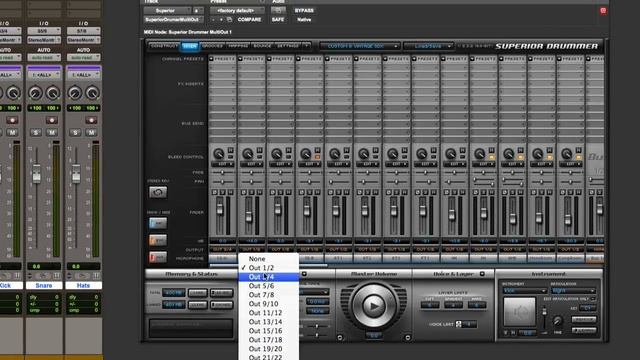The image size is (640, 360).
Task: Choose Out 17/18 from the output menu
Action: pos(269,340)
